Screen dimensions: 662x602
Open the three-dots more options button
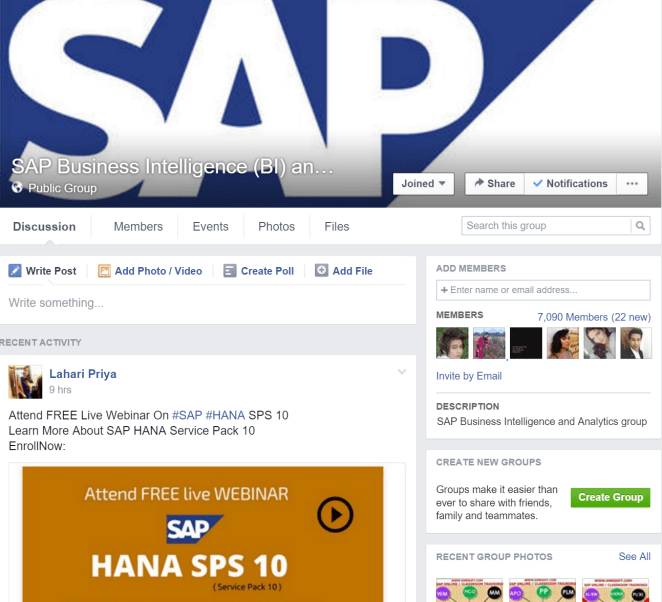click(x=632, y=184)
